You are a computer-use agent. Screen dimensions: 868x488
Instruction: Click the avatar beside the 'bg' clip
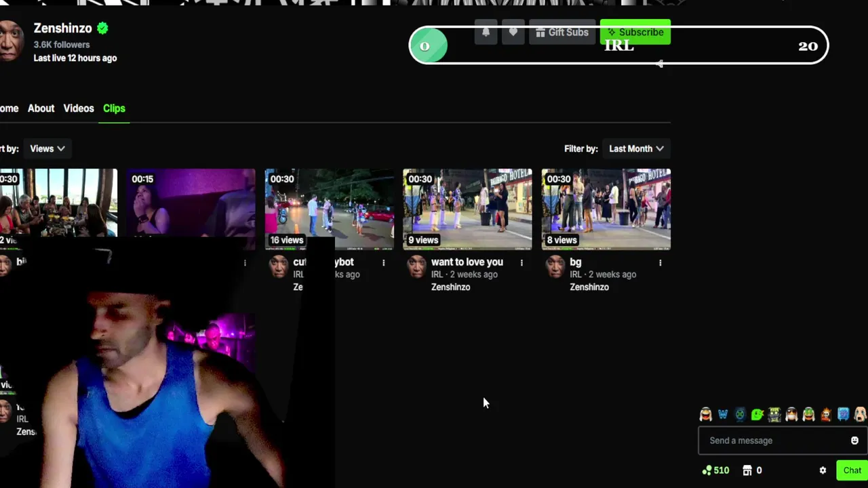(x=555, y=267)
